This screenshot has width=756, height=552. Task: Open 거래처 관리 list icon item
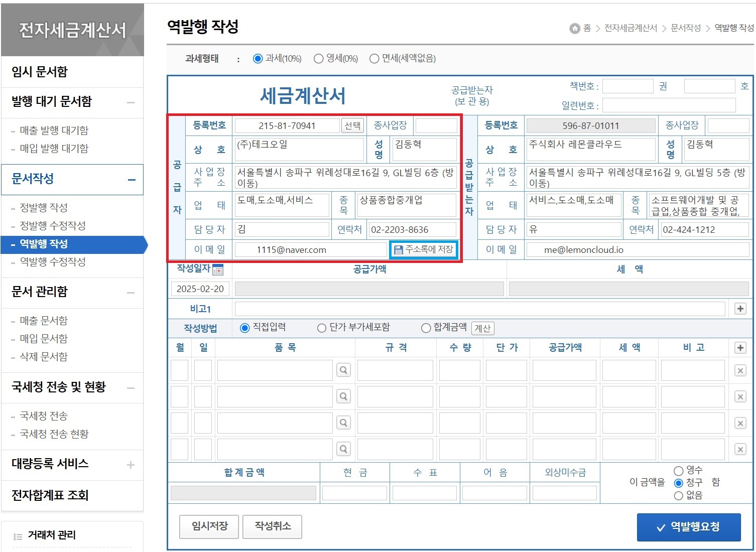tap(45, 535)
